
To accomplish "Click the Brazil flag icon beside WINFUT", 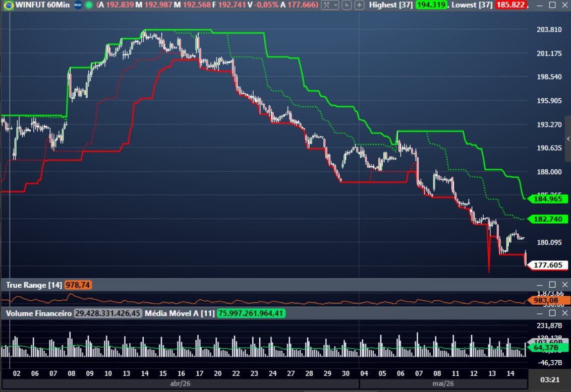I will pos(9,5).
